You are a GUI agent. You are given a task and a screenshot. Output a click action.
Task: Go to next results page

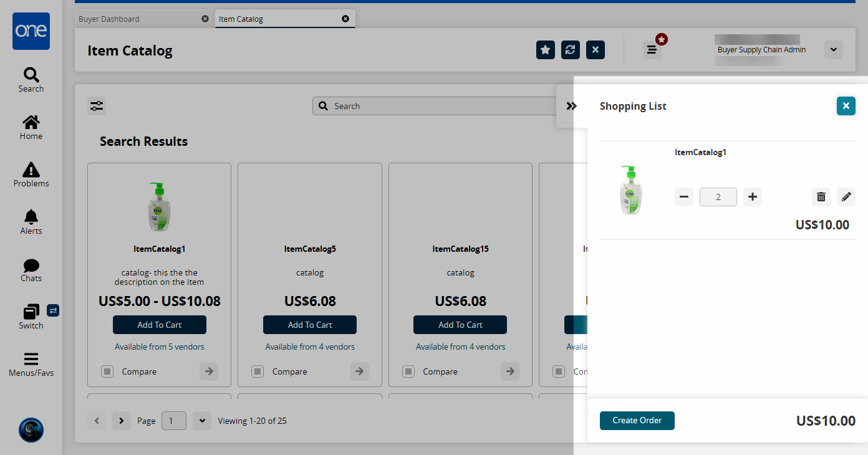122,421
